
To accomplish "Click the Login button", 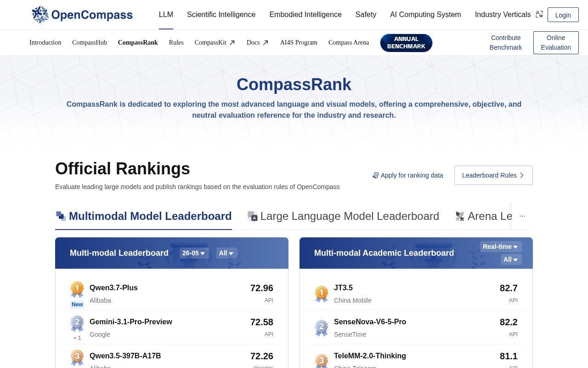I will pos(563,15).
